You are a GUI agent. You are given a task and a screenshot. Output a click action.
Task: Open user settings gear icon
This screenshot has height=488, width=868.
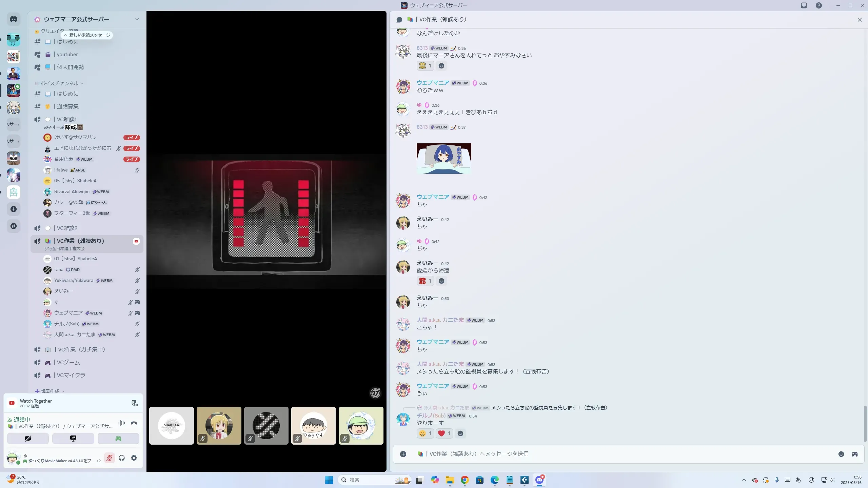coord(134,458)
